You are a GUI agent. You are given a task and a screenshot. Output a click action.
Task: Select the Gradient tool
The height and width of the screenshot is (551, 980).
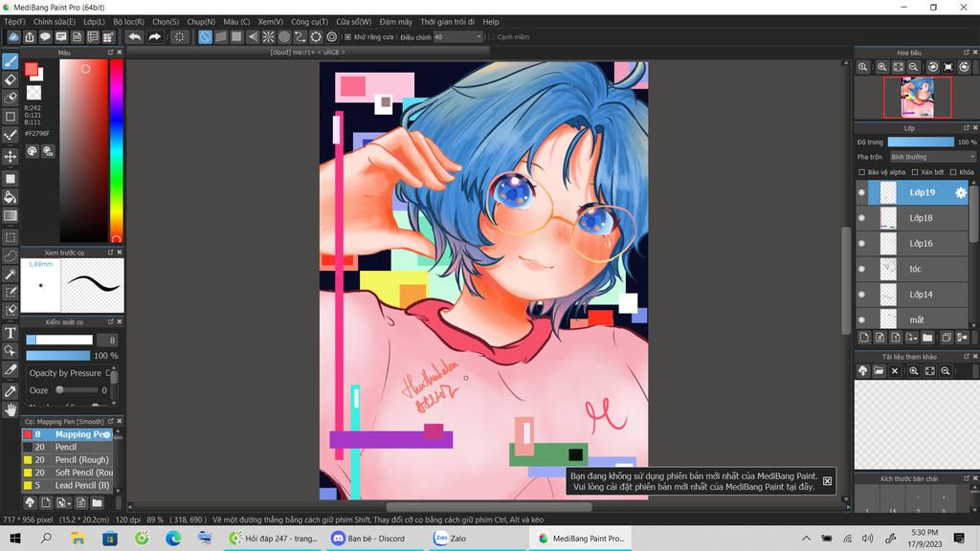10,216
